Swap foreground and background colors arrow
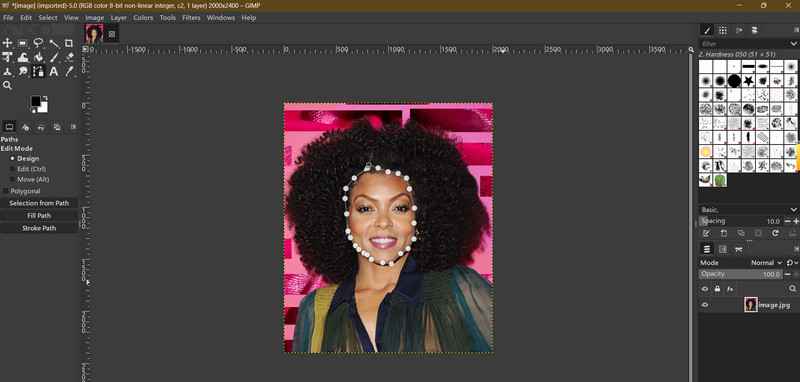800x382 pixels. point(45,97)
